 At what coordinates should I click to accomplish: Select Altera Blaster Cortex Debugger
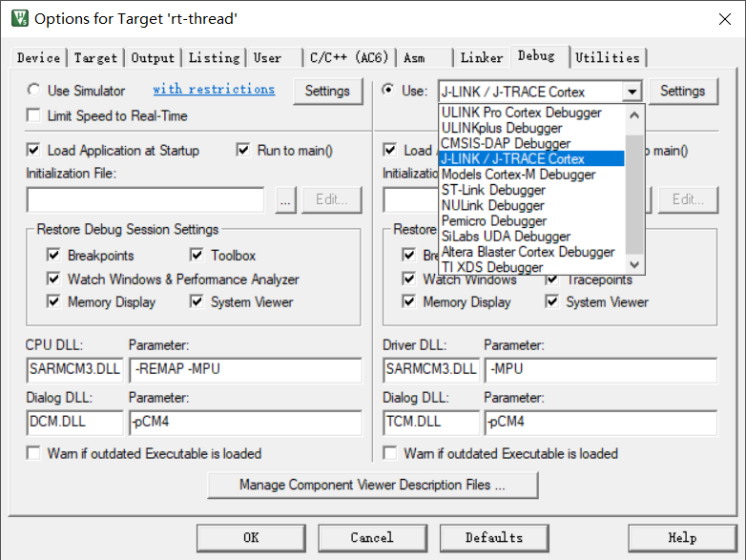pos(531,252)
